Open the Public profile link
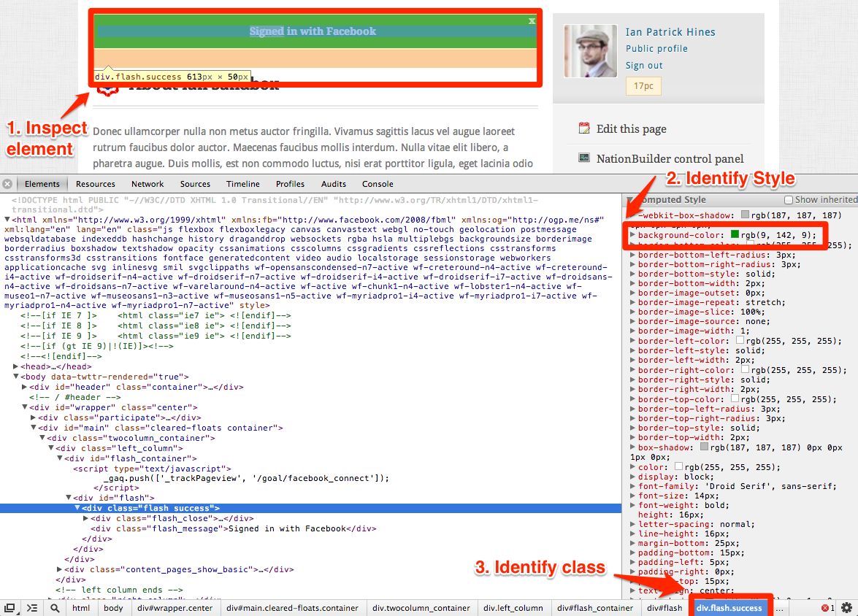 (656, 48)
